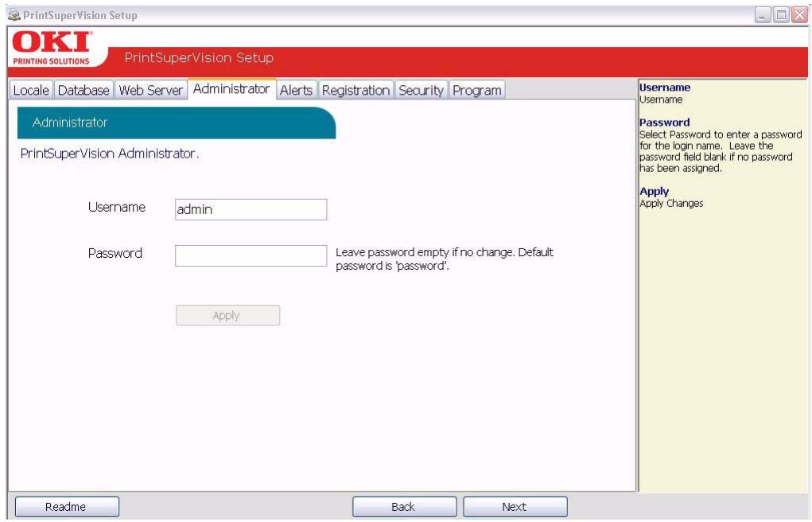
Task: Click the 'Apply' help heading in side panel
Action: [x=654, y=191]
